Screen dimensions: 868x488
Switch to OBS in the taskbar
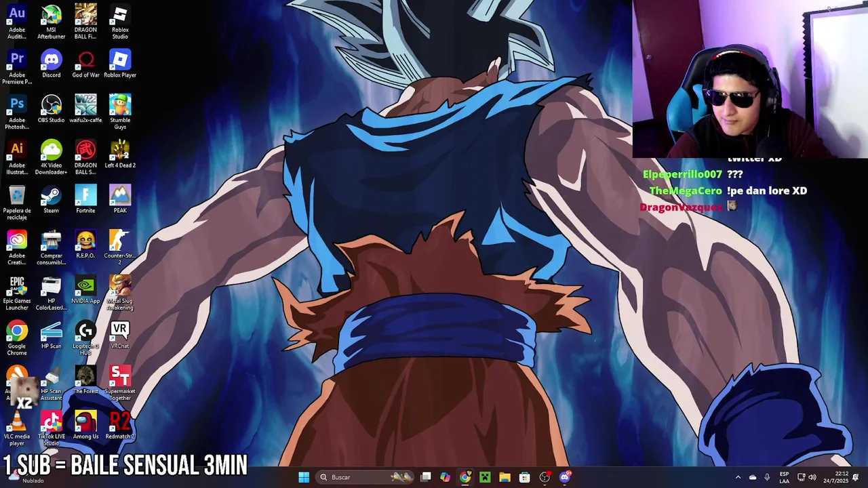click(545, 477)
